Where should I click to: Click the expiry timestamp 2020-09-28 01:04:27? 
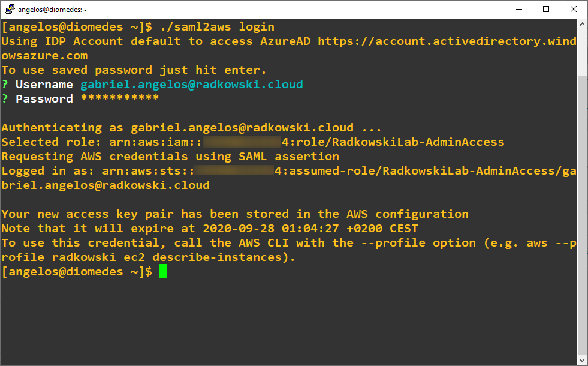click(x=271, y=228)
